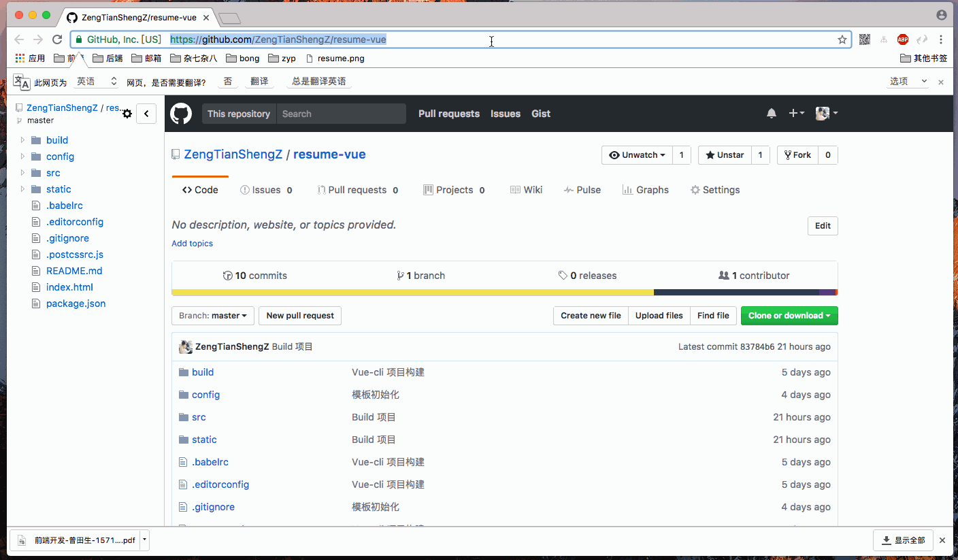The height and width of the screenshot is (560, 958).
Task: Click Create new file button
Action: [591, 316]
